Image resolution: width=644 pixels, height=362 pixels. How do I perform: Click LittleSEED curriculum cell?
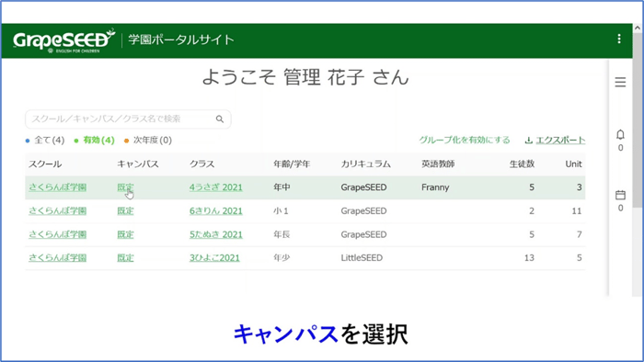point(362,258)
